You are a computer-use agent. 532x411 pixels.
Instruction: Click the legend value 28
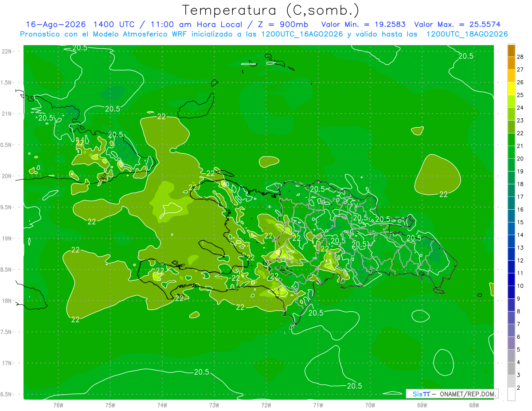click(x=520, y=57)
